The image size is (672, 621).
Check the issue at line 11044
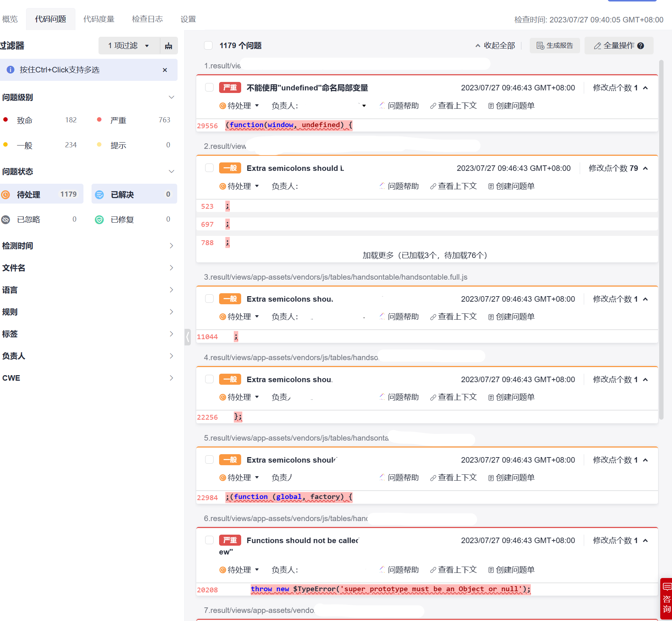pyautogui.click(x=209, y=299)
